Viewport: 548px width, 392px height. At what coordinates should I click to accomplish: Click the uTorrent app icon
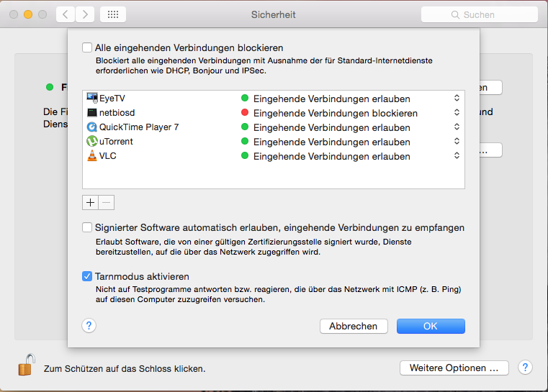92,142
